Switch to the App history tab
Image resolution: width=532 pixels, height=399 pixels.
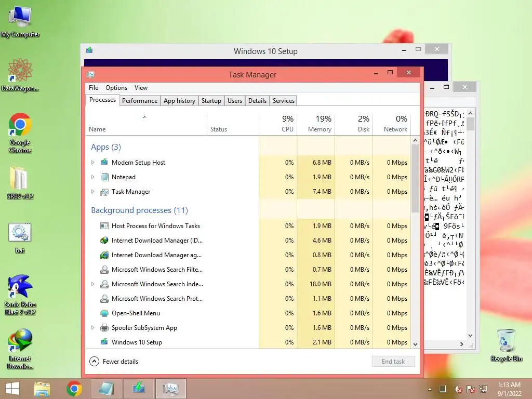coord(179,100)
